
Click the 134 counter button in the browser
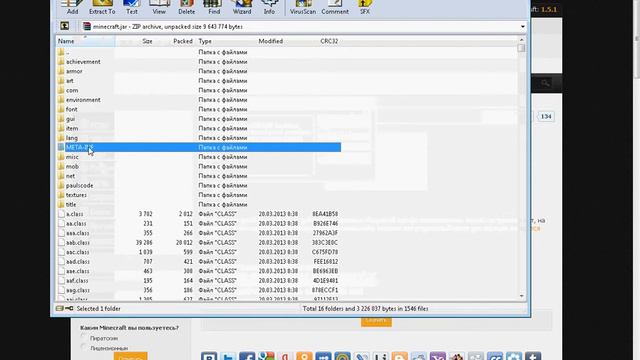(546, 116)
